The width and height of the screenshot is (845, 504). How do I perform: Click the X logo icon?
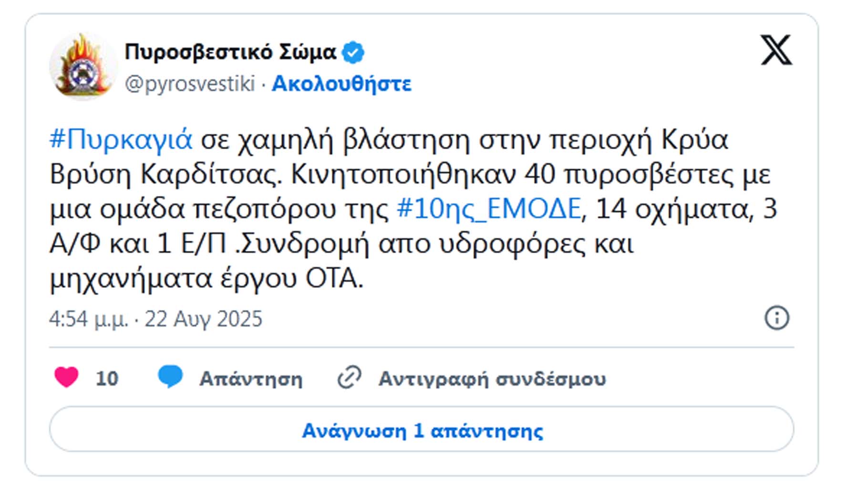click(776, 50)
